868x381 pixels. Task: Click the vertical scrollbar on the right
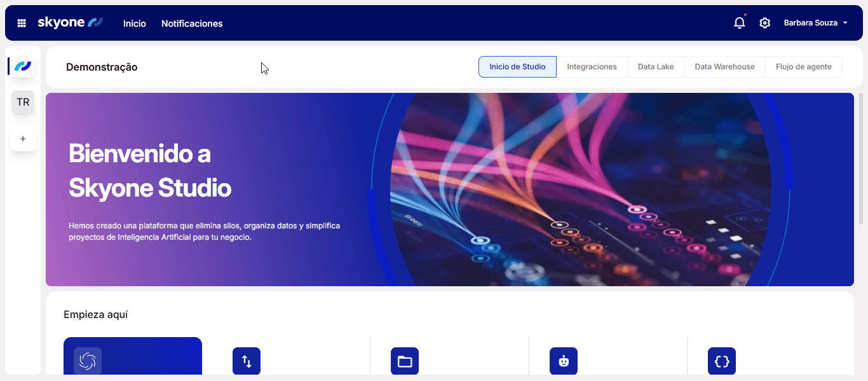(861, 159)
